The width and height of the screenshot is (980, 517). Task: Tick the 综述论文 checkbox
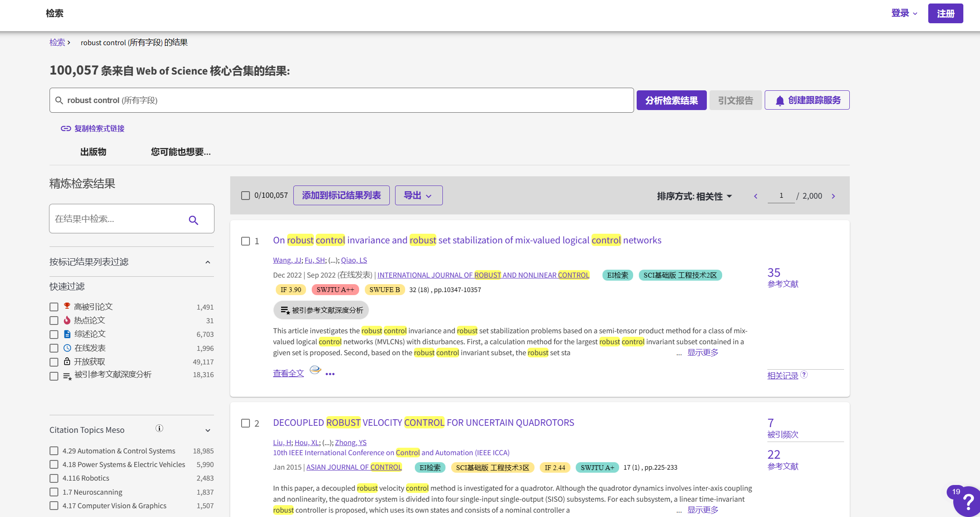(x=54, y=335)
